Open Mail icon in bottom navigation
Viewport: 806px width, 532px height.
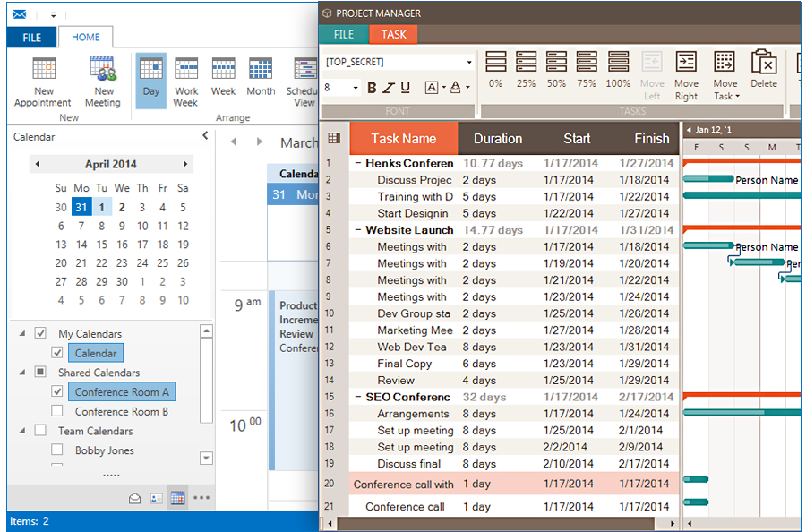pyautogui.click(x=134, y=498)
